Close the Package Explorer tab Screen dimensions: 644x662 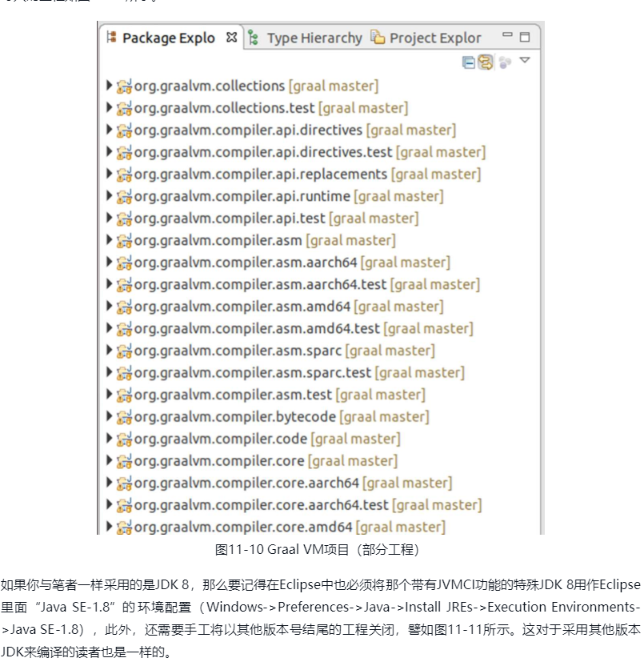pyautogui.click(x=232, y=37)
